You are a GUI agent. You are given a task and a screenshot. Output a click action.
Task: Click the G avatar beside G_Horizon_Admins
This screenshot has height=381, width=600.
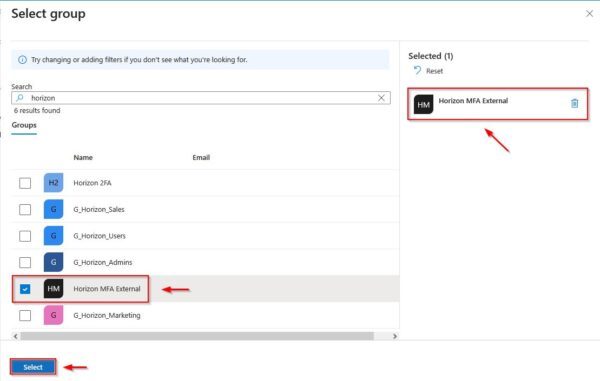coord(53,262)
